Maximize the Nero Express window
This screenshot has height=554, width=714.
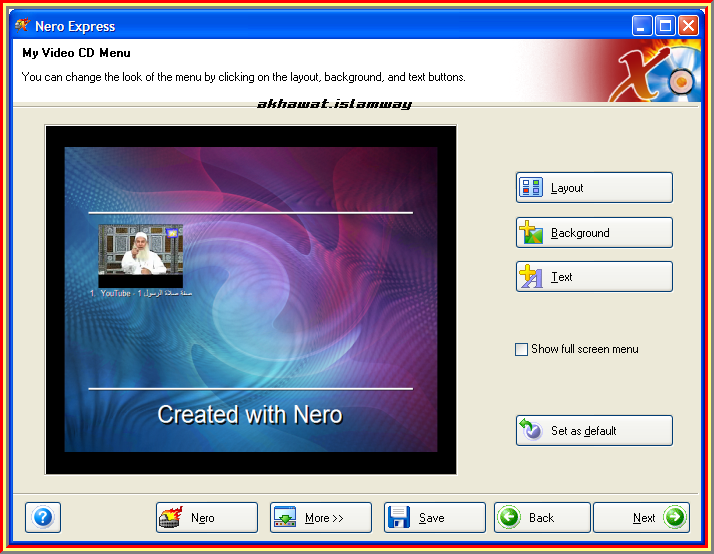pyautogui.click(x=665, y=25)
